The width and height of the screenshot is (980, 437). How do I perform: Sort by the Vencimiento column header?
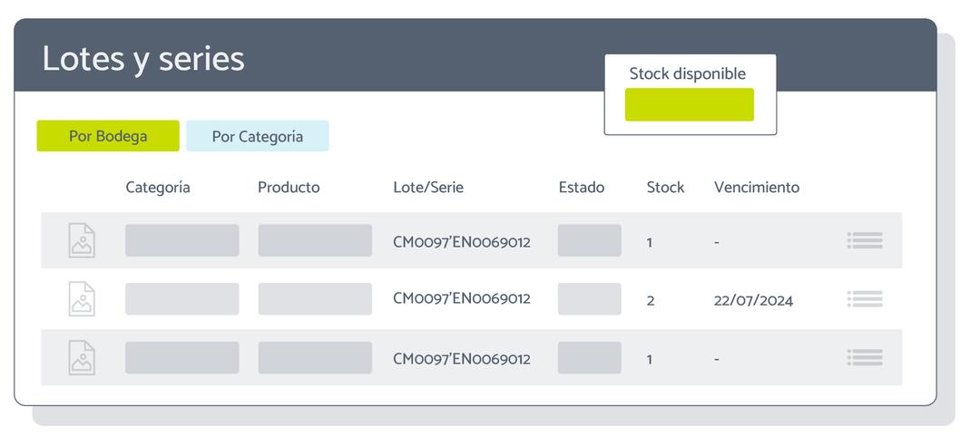(x=756, y=188)
